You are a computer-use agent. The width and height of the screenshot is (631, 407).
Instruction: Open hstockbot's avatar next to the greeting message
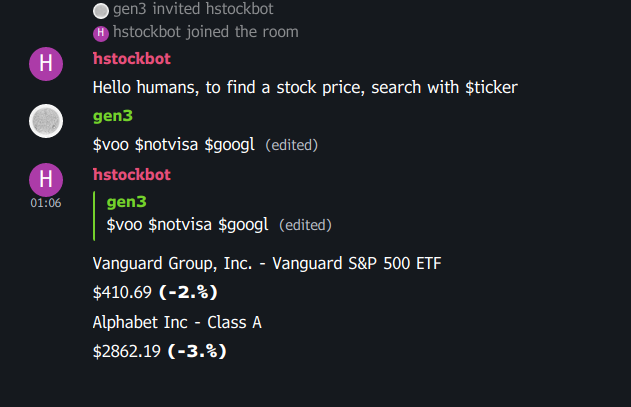(x=45, y=64)
